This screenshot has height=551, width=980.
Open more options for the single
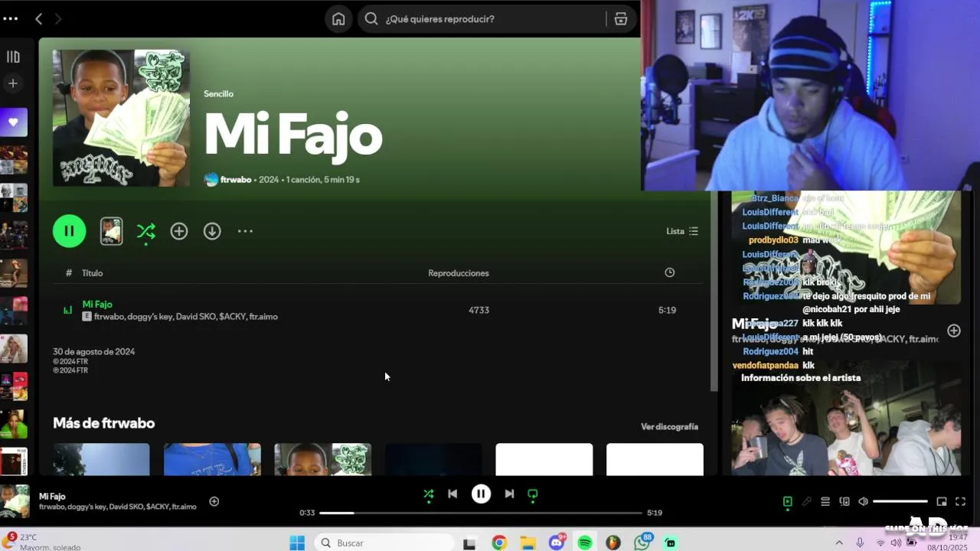(x=245, y=231)
